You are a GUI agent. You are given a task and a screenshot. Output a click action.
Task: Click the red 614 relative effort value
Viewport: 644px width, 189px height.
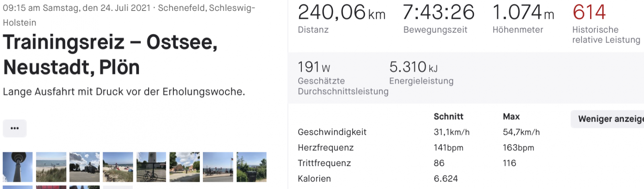pyautogui.click(x=589, y=12)
